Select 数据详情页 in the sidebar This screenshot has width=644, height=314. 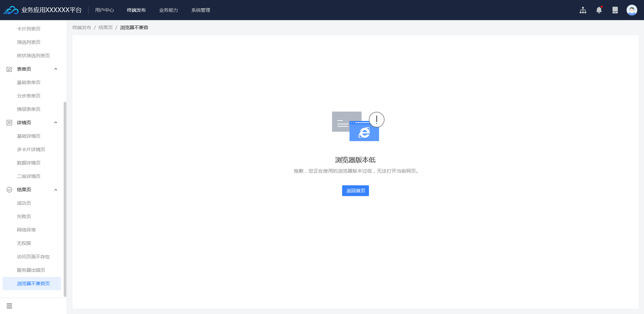tap(28, 163)
